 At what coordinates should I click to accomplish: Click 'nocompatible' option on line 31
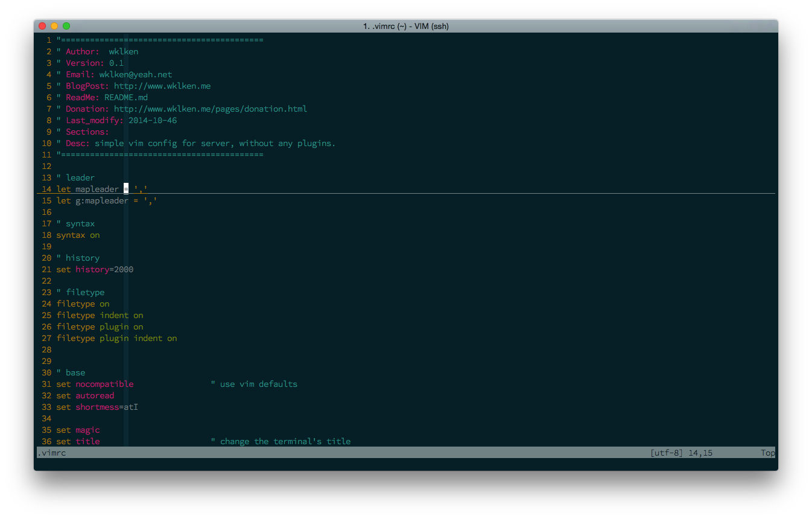pos(104,384)
